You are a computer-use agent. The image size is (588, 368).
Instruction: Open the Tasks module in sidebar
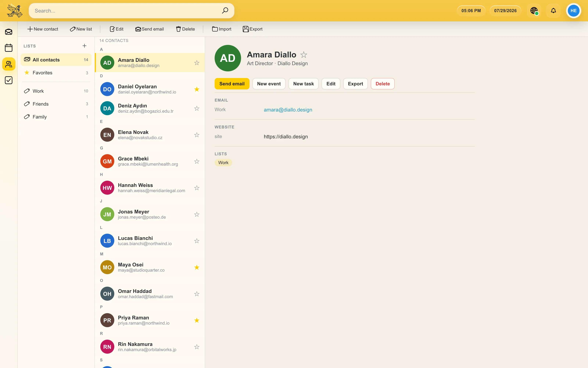(x=9, y=80)
